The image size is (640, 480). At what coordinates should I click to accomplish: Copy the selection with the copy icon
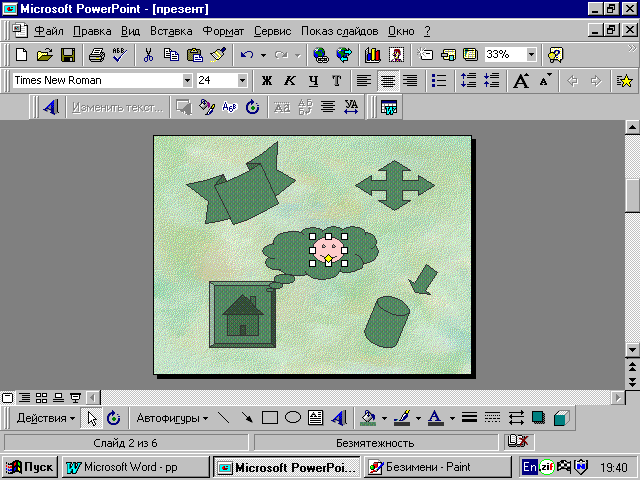pyautogui.click(x=171, y=54)
